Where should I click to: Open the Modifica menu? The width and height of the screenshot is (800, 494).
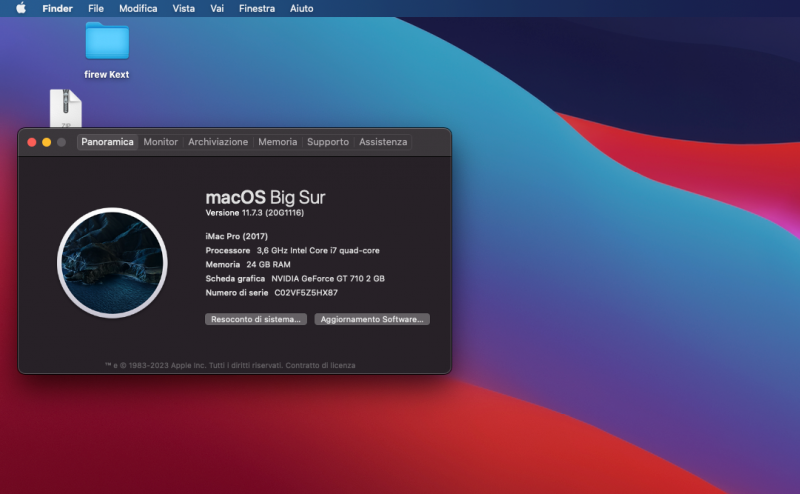pyautogui.click(x=138, y=8)
